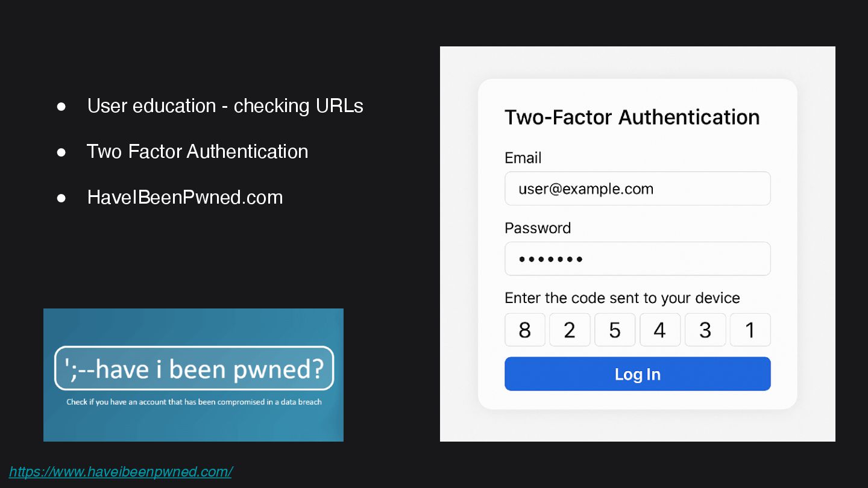868x488 pixels.
Task: Select the 'HaveIBeenPwned.com' bullet text
Action: coord(184,197)
